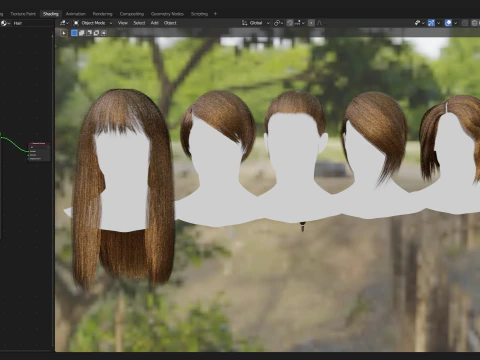
Task: Choose the Set new selection mode icon
Action: (74, 33)
